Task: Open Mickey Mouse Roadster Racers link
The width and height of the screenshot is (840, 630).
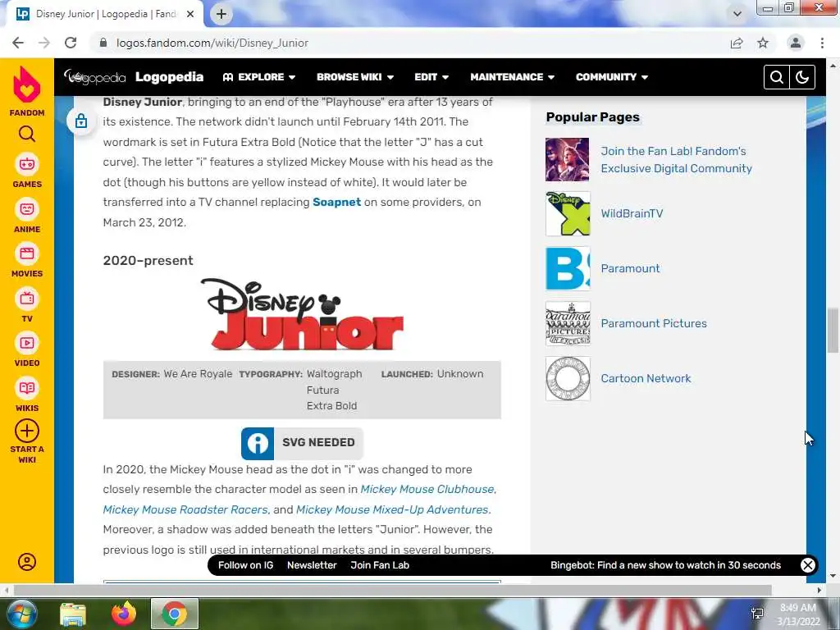Action: [185, 509]
